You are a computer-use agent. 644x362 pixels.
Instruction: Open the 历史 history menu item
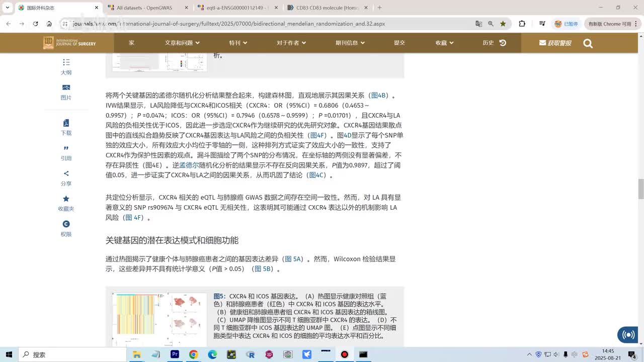tap(494, 43)
